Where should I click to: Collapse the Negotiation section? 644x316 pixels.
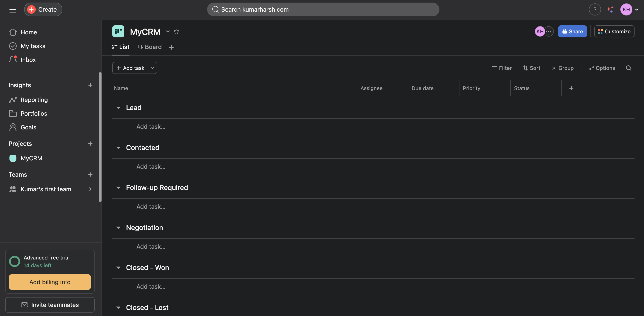(x=118, y=228)
